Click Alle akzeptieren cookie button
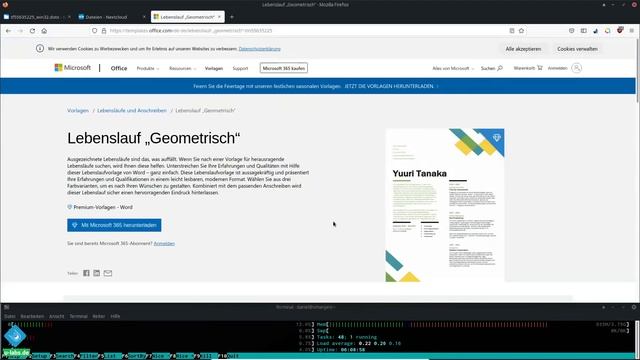Viewport: 640px width, 360px height. [523, 49]
